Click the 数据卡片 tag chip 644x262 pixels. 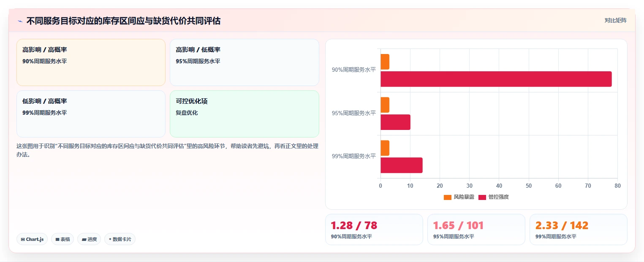click(x=120, y=239)
